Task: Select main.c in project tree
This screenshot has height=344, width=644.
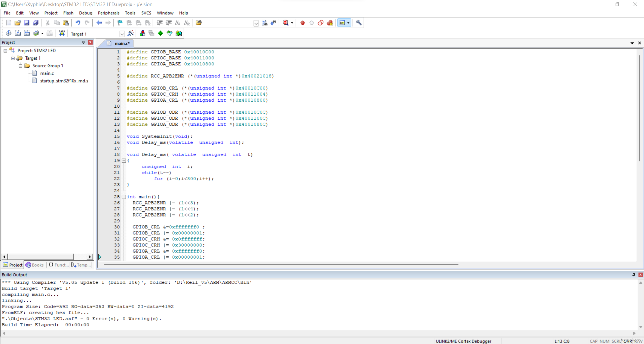Action: [x=47, y=73]
